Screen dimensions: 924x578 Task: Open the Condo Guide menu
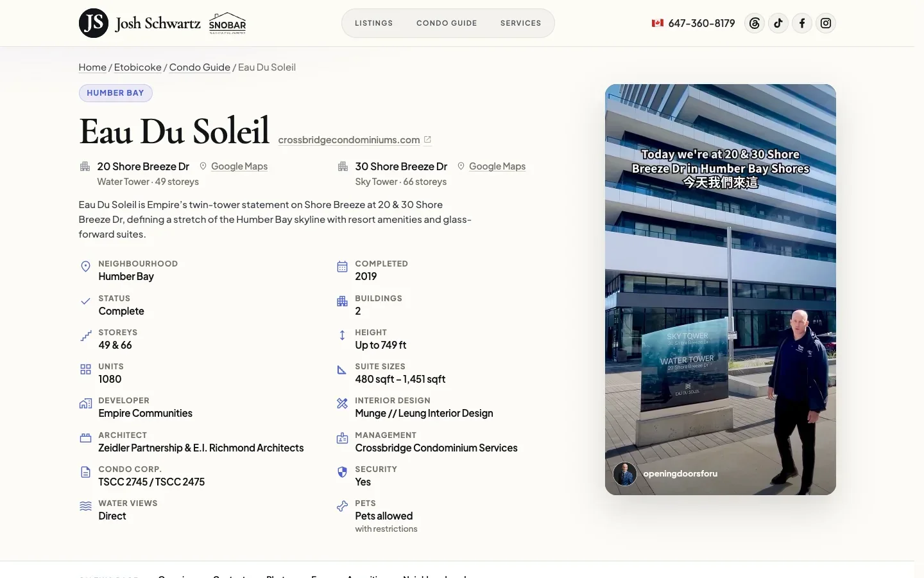447,23
